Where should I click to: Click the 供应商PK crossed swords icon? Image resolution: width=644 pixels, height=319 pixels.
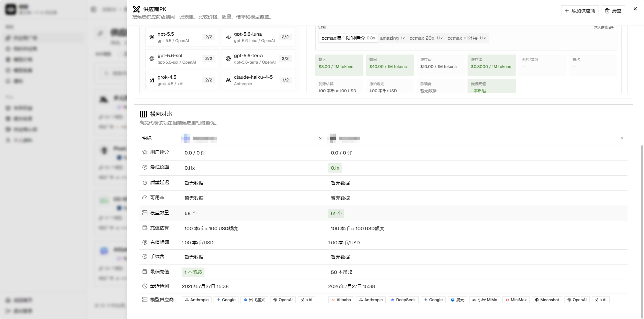click(x=136, y=9)
